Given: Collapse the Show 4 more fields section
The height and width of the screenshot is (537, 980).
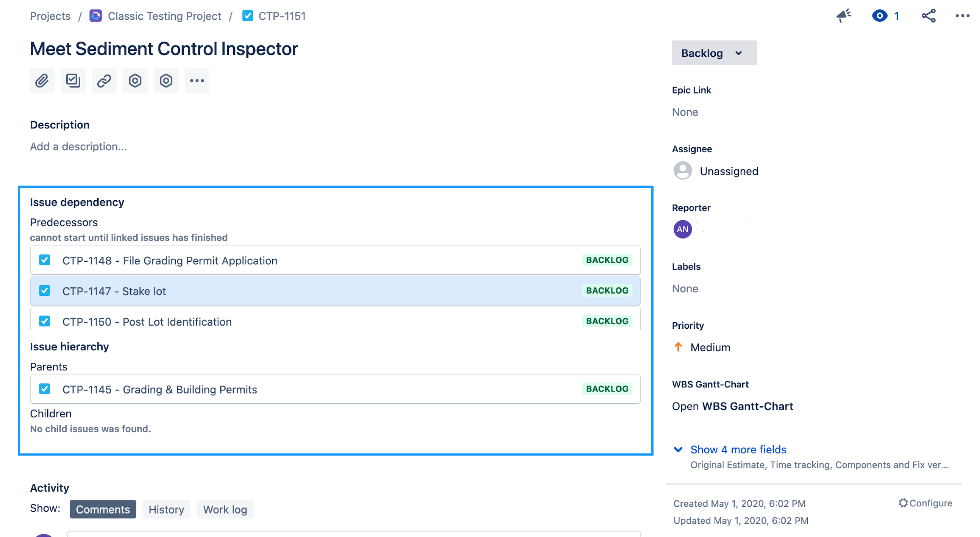Looking at the screenshot, I should 738,450.
